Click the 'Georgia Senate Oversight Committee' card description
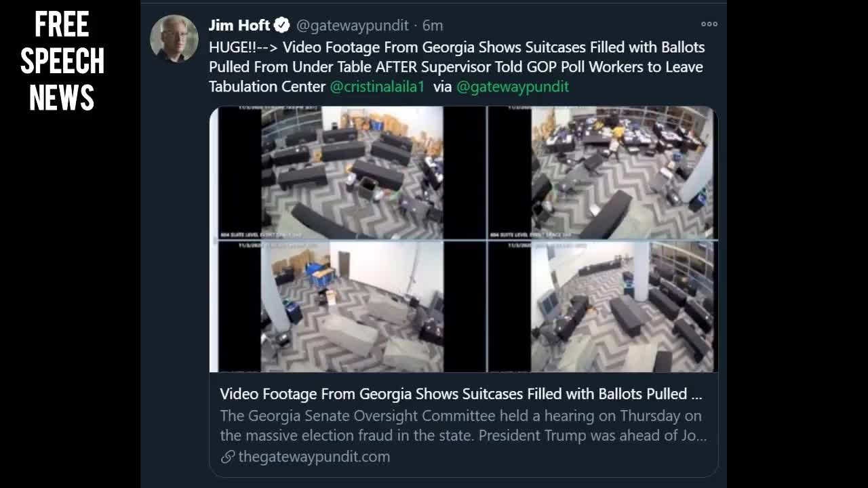 [x=463, y=426]
